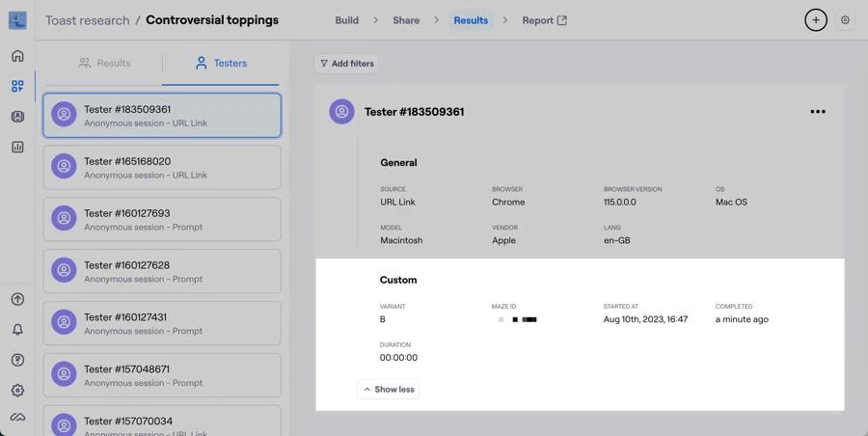Select Tester #165168020 in the list
The image size is (868, 436).
click(x=162, y=167)
